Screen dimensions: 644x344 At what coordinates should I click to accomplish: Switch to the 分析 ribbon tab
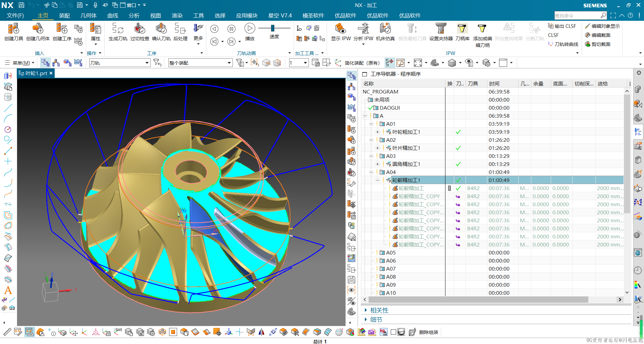[134, 15]
